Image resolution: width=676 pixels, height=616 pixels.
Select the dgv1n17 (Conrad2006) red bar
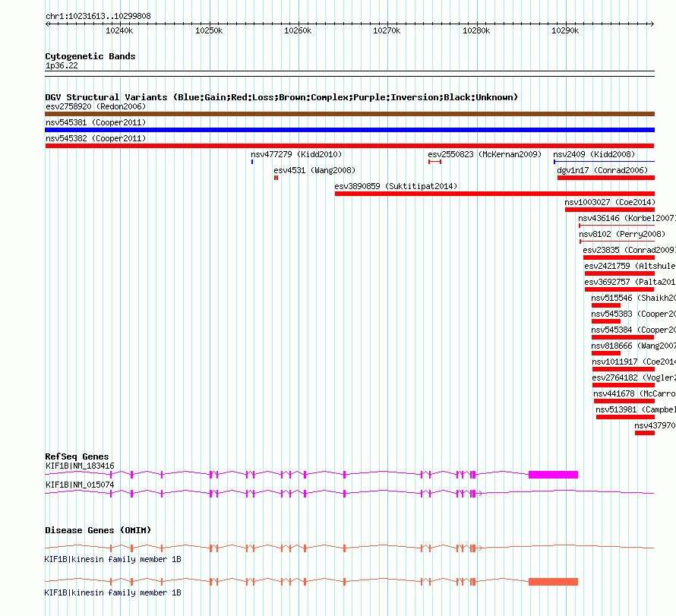click(x=606, y=178)
